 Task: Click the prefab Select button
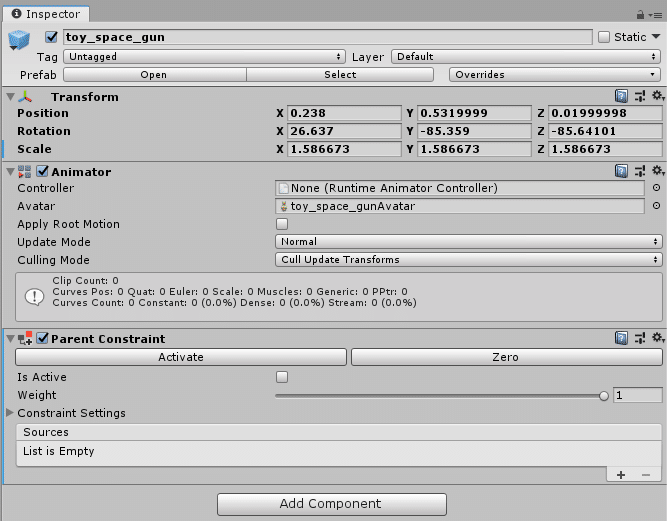340,74
